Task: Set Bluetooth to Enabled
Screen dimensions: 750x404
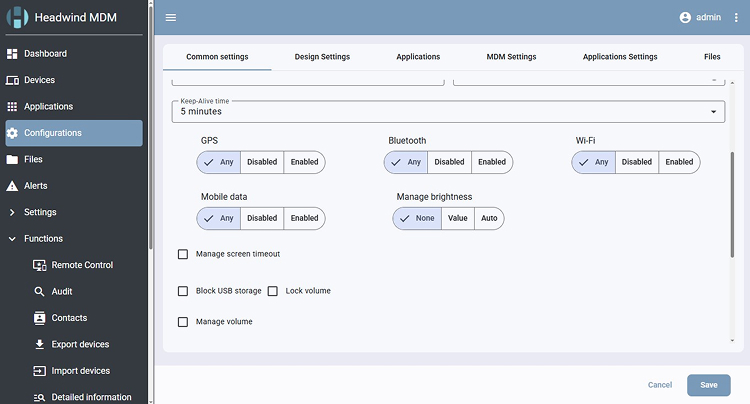Action: pos(492,162)
